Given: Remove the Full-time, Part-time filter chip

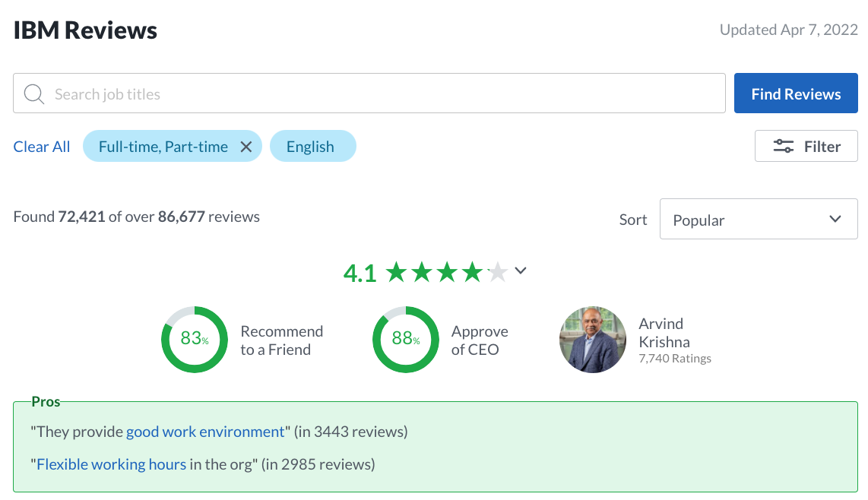Looking at the screenshot, I should pos(246,147).
